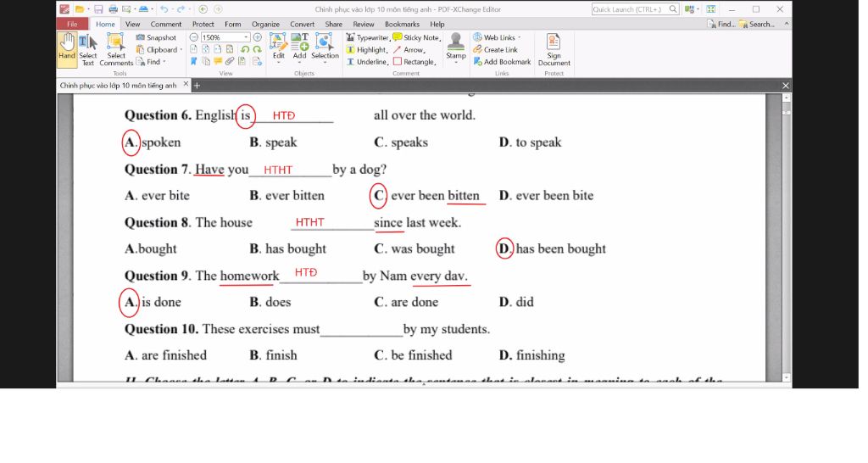This screenshot has width=868, height=463.
Task: Select the Highlight tool
Action: click(x=366, y=50)
